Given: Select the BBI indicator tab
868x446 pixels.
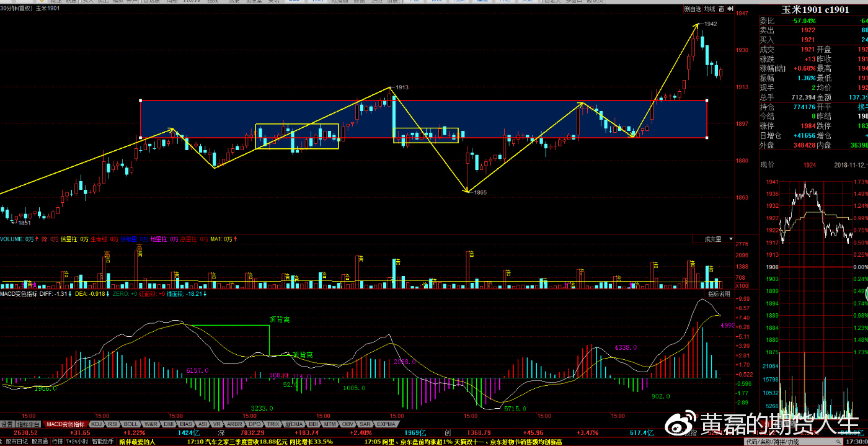Looking at the screenshot, I should pyautogui.click(x=314, y=424).
